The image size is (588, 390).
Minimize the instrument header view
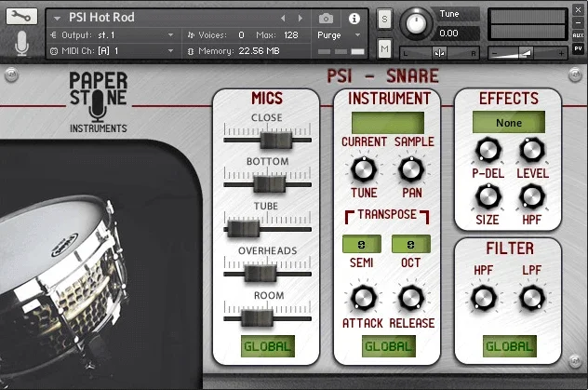pos(578,22)
